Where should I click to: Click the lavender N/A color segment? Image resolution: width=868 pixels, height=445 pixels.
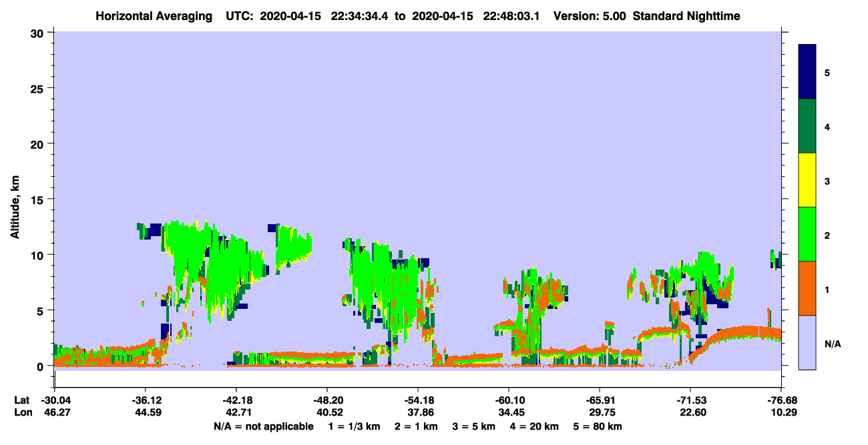807,342
